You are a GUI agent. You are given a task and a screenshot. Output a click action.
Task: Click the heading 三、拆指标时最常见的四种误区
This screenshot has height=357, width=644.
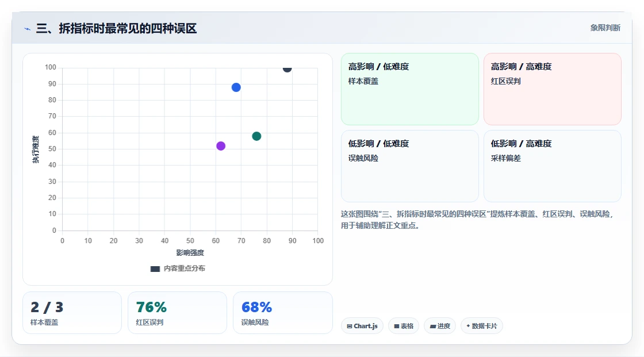click(116, 28)
